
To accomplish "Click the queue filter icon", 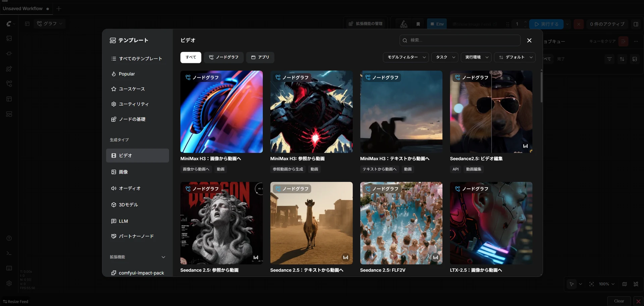I will pyautogui.click(x=609, y=59).
